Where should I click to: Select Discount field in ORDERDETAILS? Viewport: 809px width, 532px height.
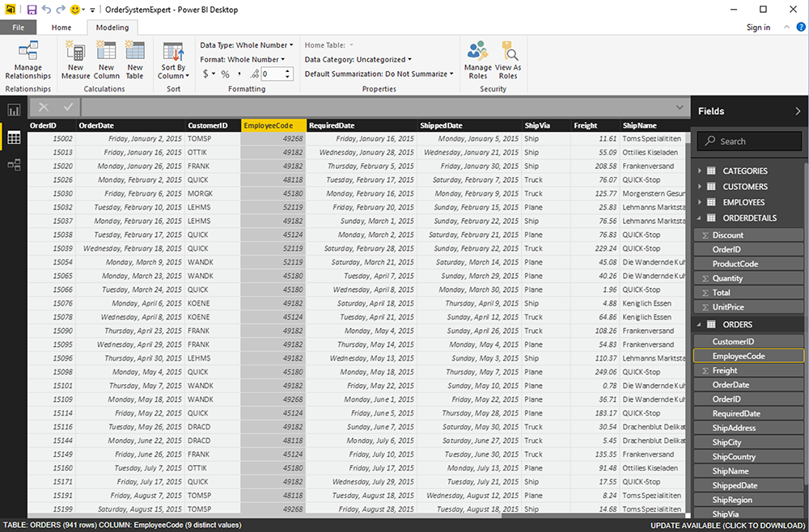(748, 235)
